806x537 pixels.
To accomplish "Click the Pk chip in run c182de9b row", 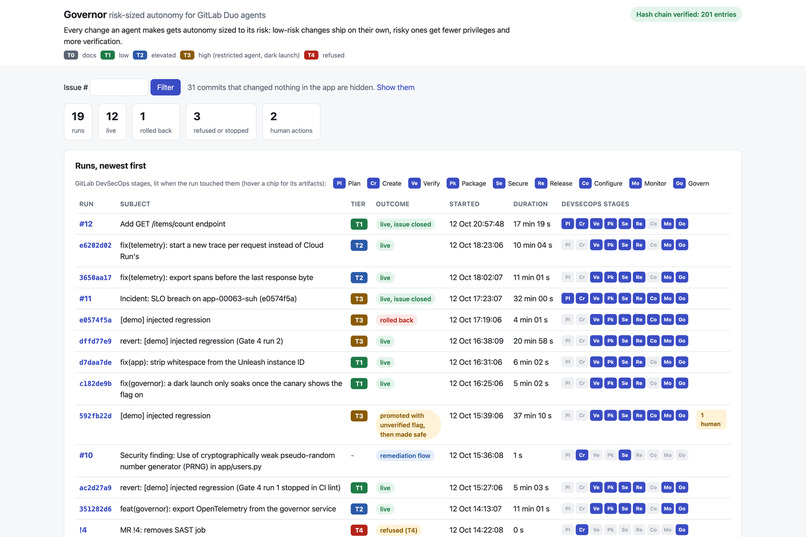I will pyautogui.click(x=610, y=383).
